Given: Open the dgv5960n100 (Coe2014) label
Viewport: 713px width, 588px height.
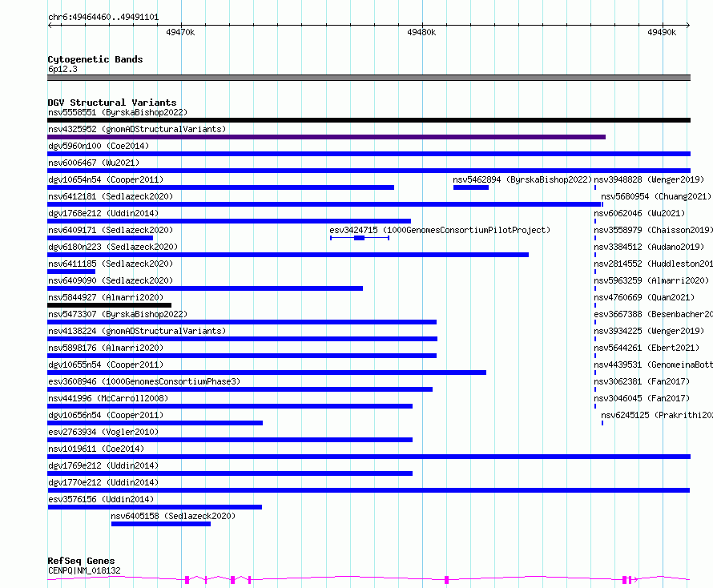Looking at the screenshot, I should pos(99,146).
